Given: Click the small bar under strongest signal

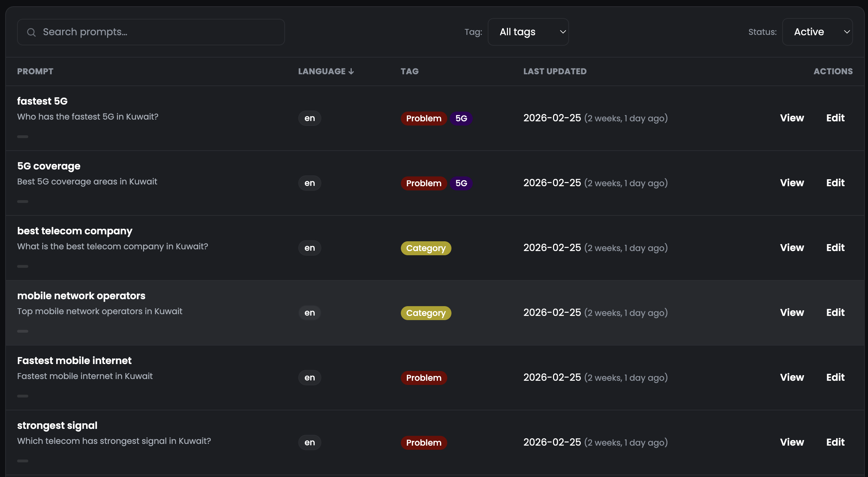Looking at the screenshot, I should 23,461.
